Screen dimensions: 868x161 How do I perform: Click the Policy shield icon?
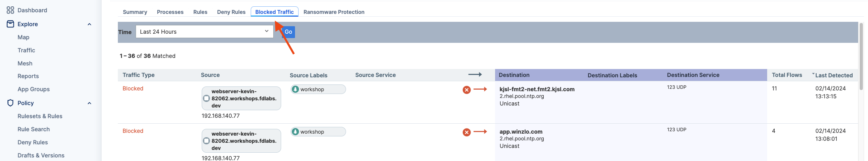(x=10, y=103)
